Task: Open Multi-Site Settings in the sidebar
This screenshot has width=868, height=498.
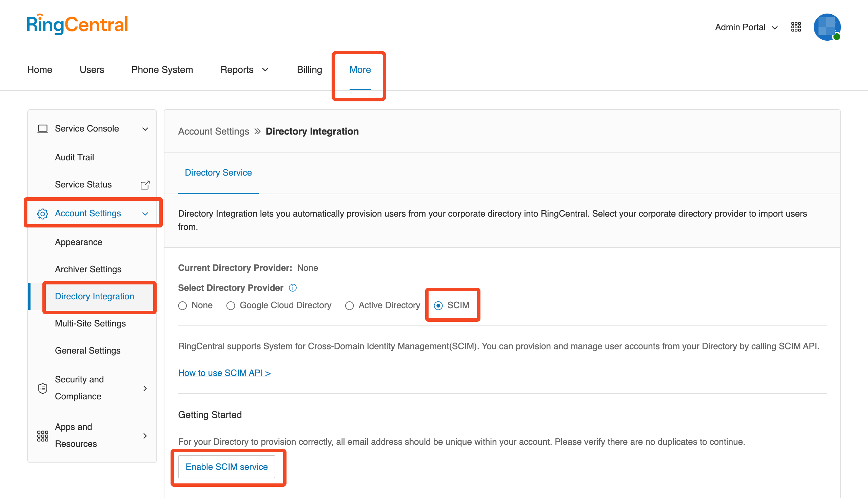Action: pyautogui.click(x=90, y=323)
